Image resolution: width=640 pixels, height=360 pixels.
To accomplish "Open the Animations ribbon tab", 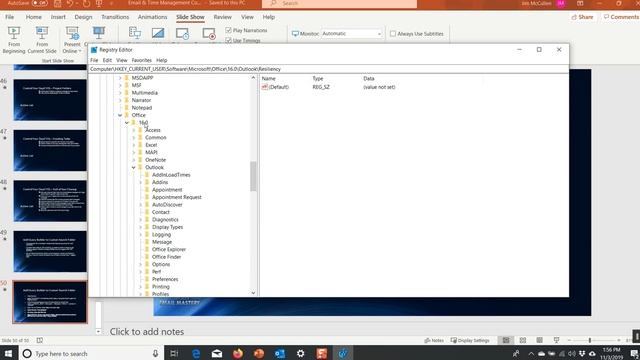I will pos(153,17).
